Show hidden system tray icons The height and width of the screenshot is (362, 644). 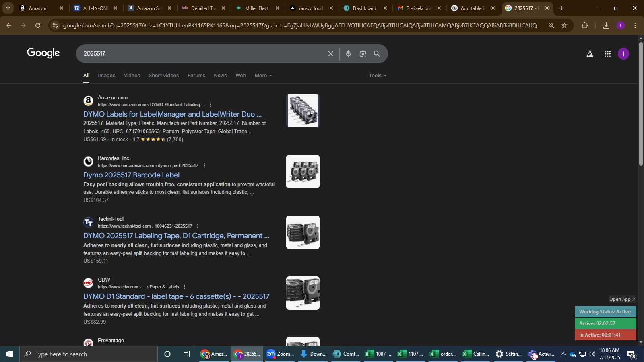coord(563,354)
